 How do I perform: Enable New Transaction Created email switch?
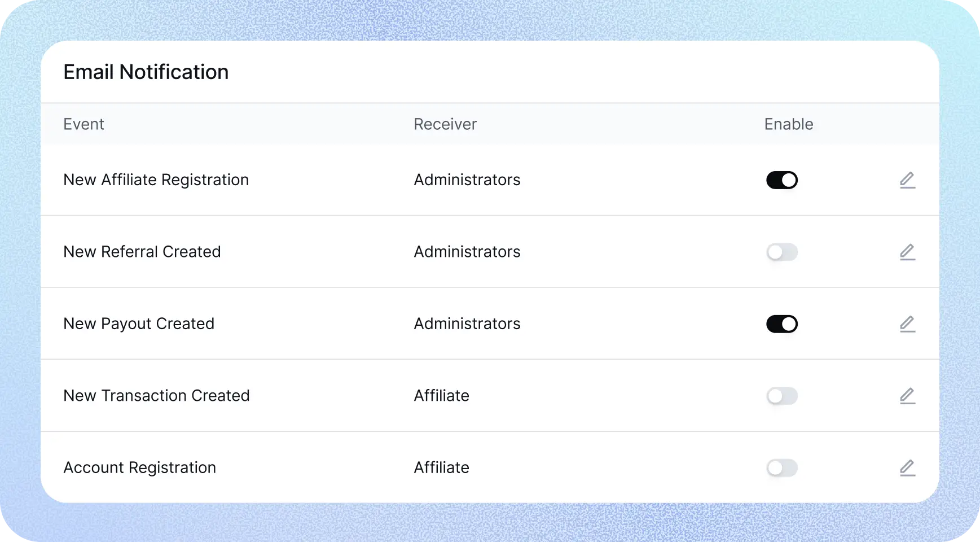pyautogui.click(x=781, y=396)
